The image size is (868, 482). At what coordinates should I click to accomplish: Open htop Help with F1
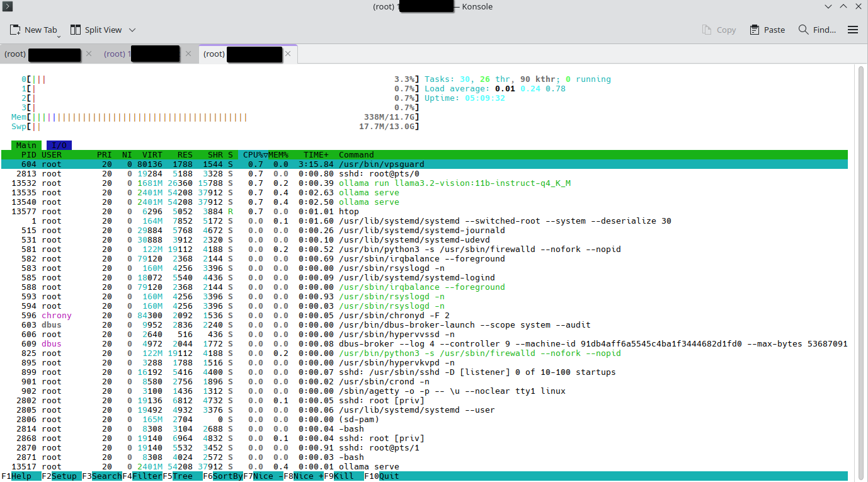(x=21, y=476)
